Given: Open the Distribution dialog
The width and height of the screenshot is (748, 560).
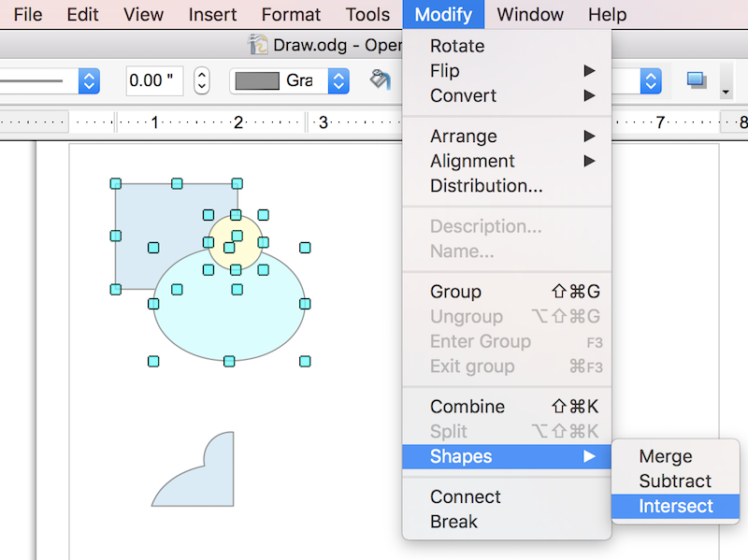Looking at the screenshot, I should [485, 186].
